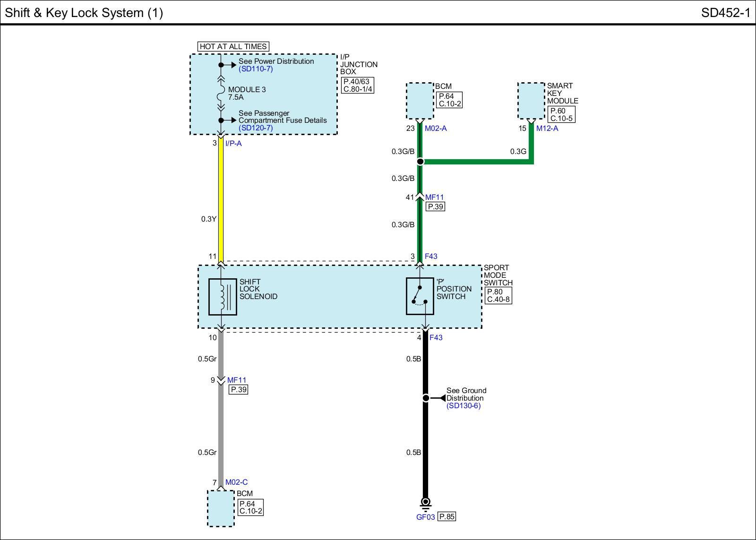Open the SD110-7 Power Distribution link
Viewport: 756px width, 540px height.
click(x=256, y=69)
